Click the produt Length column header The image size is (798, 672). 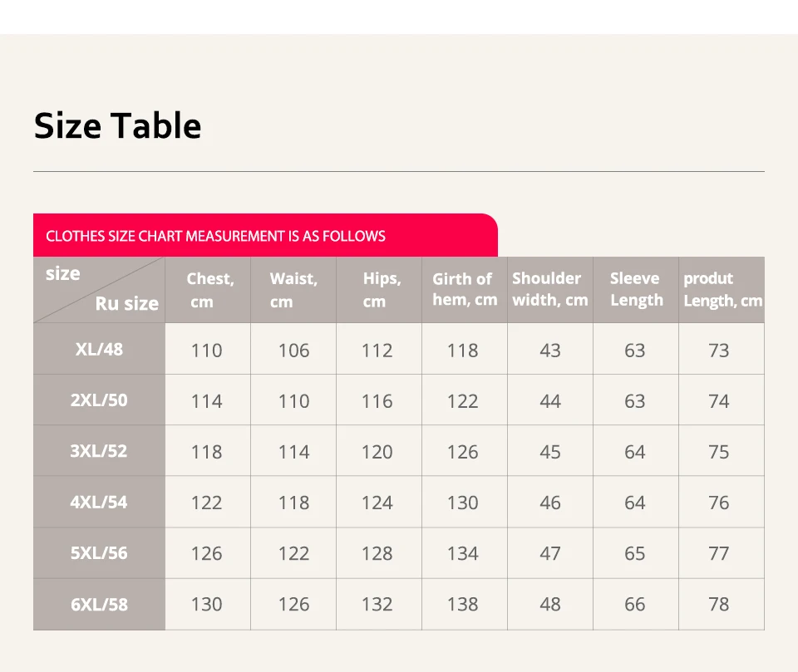722,289
